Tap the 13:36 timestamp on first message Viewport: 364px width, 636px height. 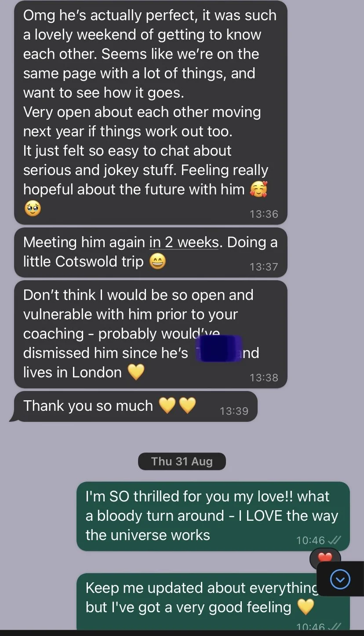click(x=264, y=214)
